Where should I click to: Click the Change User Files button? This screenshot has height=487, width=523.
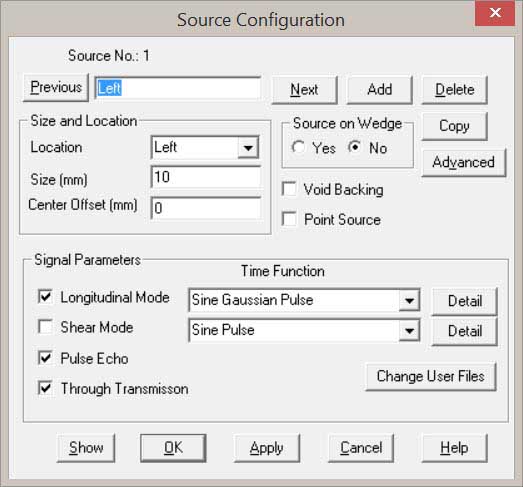click(x=431, y=377)
